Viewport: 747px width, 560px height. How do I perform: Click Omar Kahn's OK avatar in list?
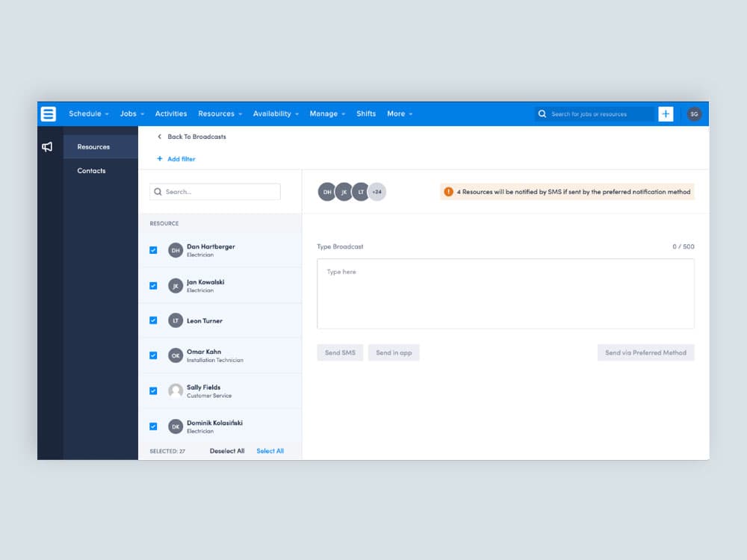click(176, 355)
